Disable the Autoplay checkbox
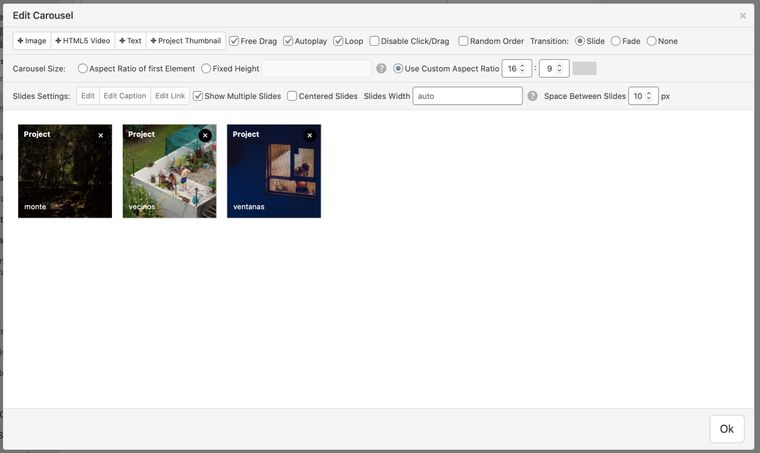Screen dimensions: 760x453 coord(288,41)
